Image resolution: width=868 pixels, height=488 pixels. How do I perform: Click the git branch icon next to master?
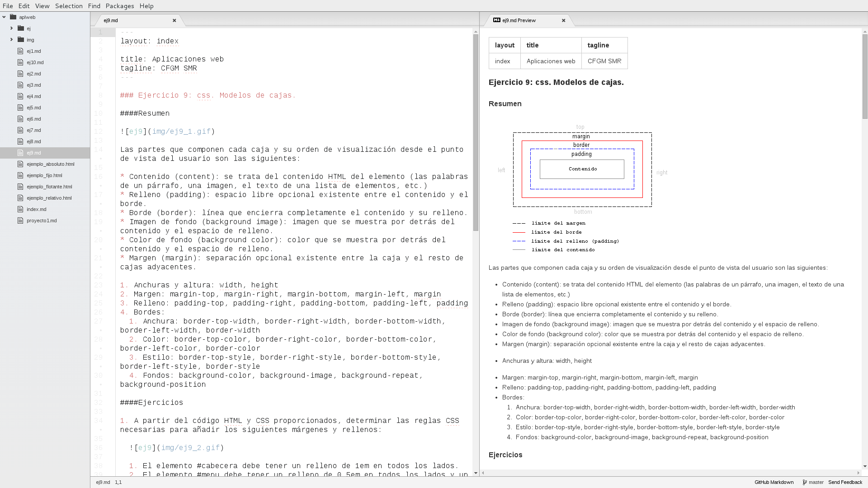(805, 482)
